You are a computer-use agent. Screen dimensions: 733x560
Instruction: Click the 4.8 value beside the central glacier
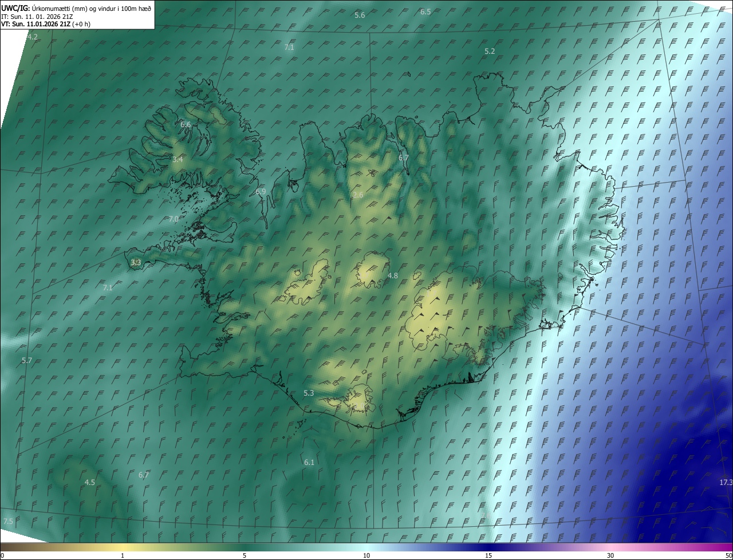tap(392, 276)
